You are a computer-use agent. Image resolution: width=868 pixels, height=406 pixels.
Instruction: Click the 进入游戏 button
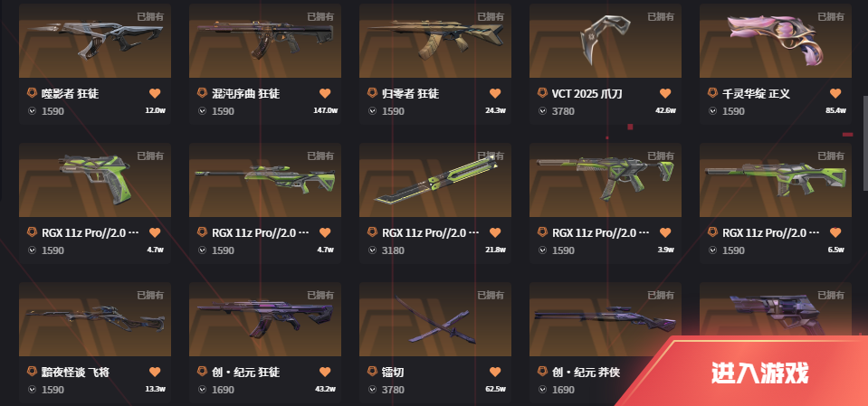[759, 373]
